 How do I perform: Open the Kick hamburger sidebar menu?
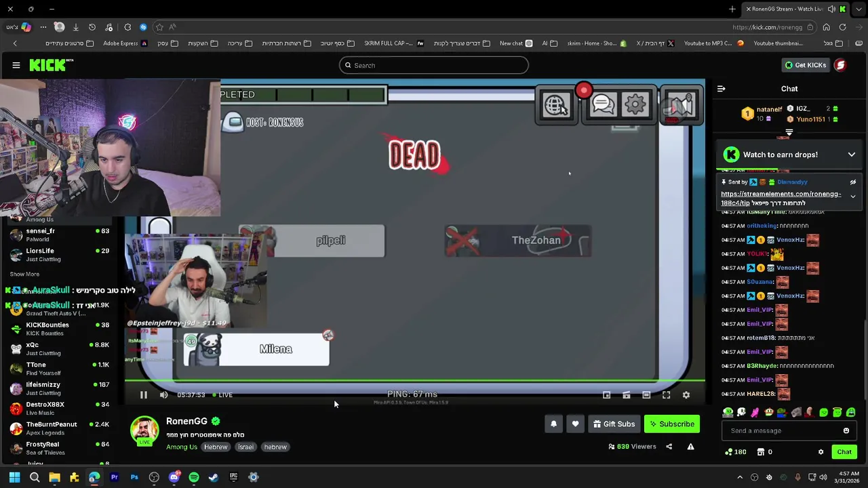click(16, 65)
